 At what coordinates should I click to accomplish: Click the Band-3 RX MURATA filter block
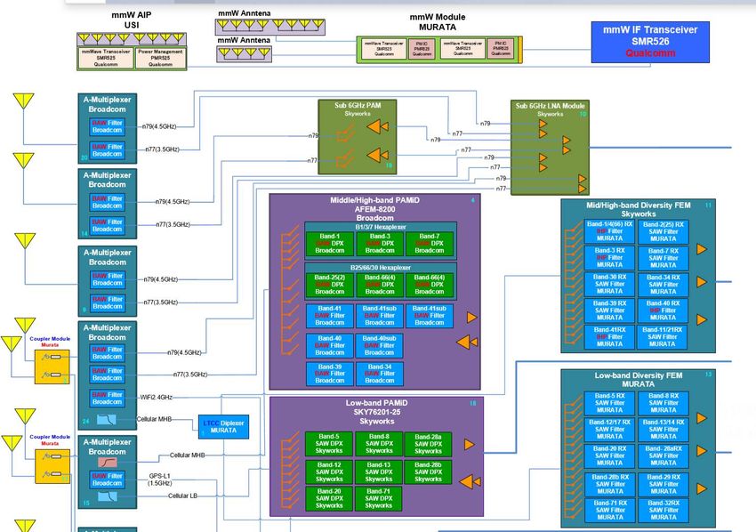[x=610, y=258]
